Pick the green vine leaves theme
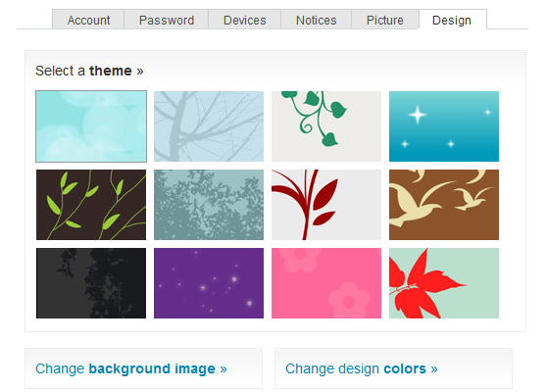The width and height of the screenshot is (547, 392). point(326,126)
